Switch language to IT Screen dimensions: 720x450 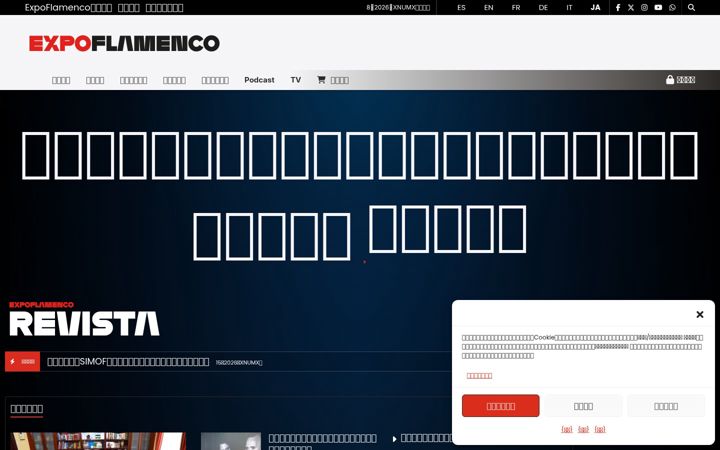coord(569,7)
